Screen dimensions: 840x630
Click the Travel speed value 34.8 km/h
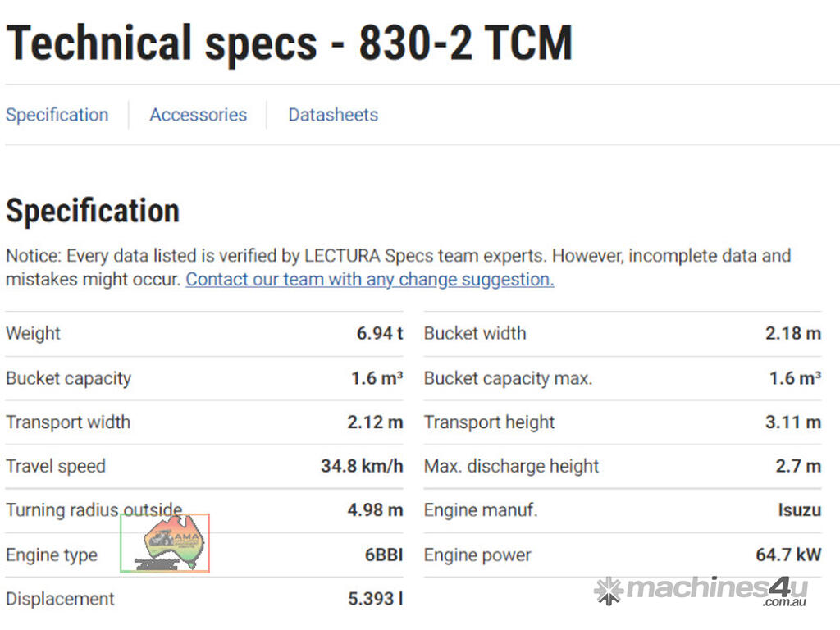click(x=362, y=467)
